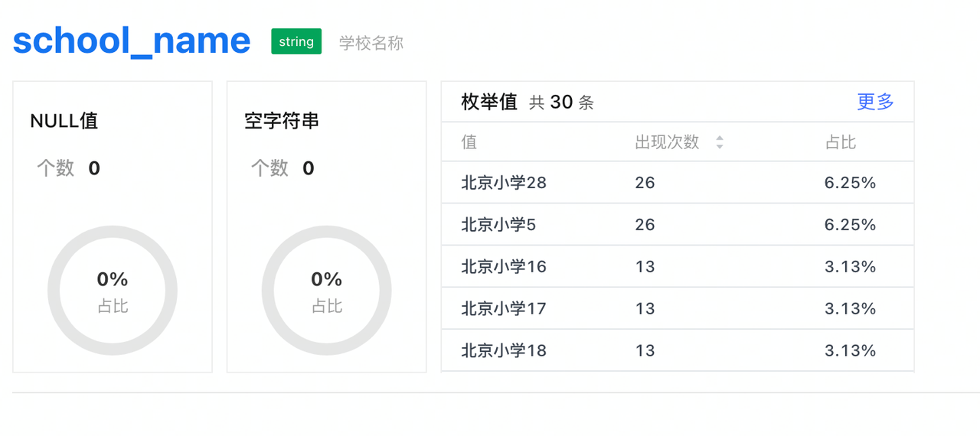The width and height of the screenshot is (980, 436).
Task: Click the count 26 in 北京小学28 row
Action: tap(645, 183)
